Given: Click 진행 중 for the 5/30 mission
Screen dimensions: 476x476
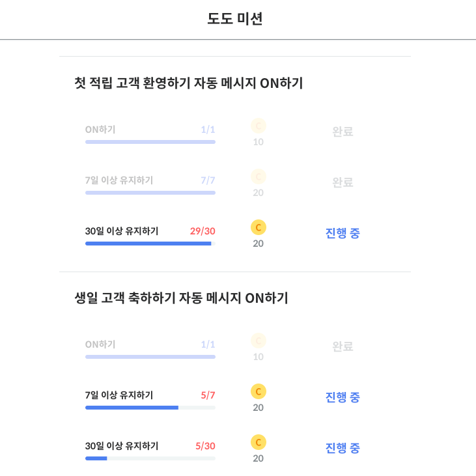Looking at the screenshot, I should (343, 448).
